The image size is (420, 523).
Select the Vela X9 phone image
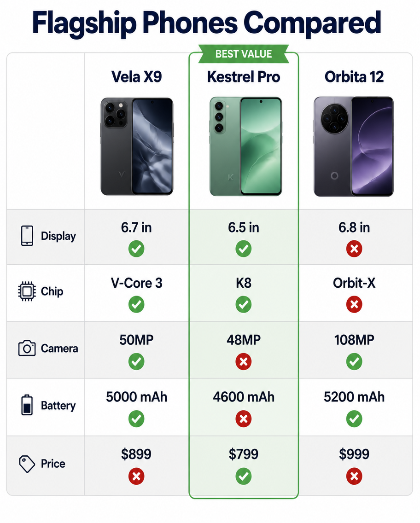pyautogui.click(x=137, y=146)
